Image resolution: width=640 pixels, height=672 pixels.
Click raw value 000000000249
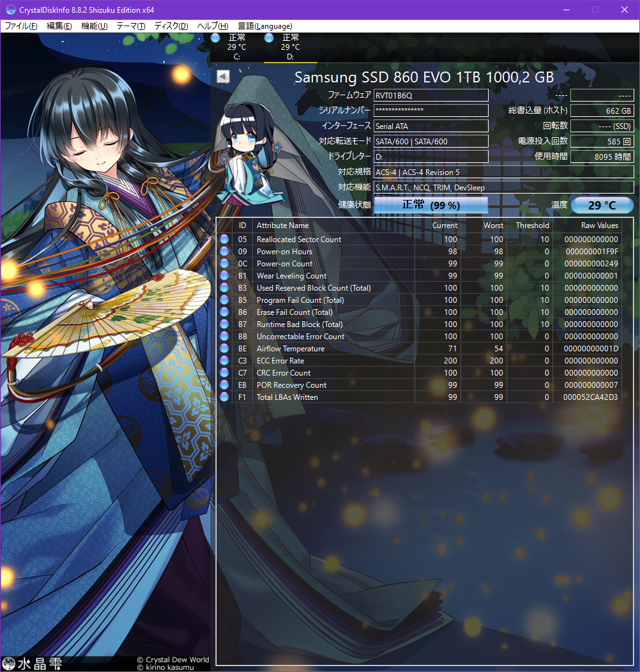tap(591, 264)
